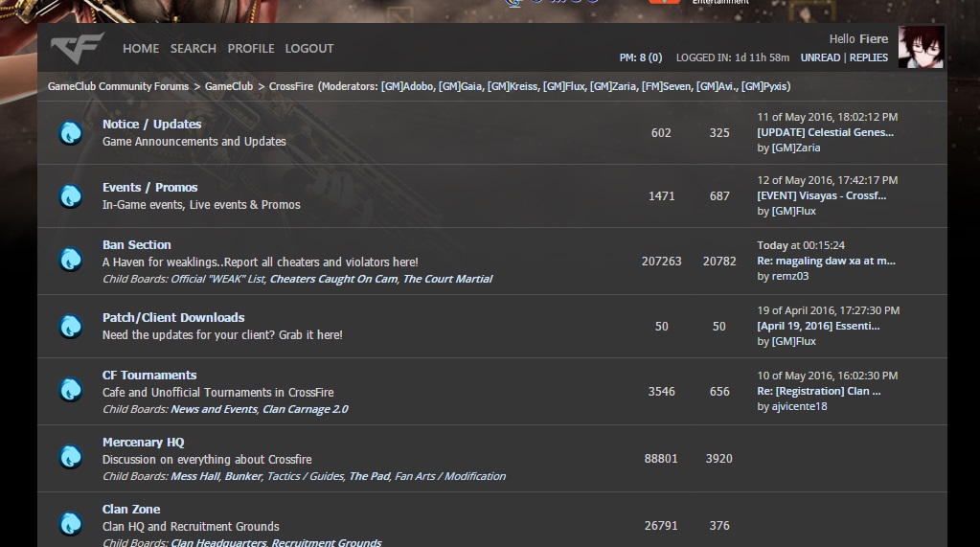Show REPLIES to your posts
The image size is (980, 547).
(869, 57)
